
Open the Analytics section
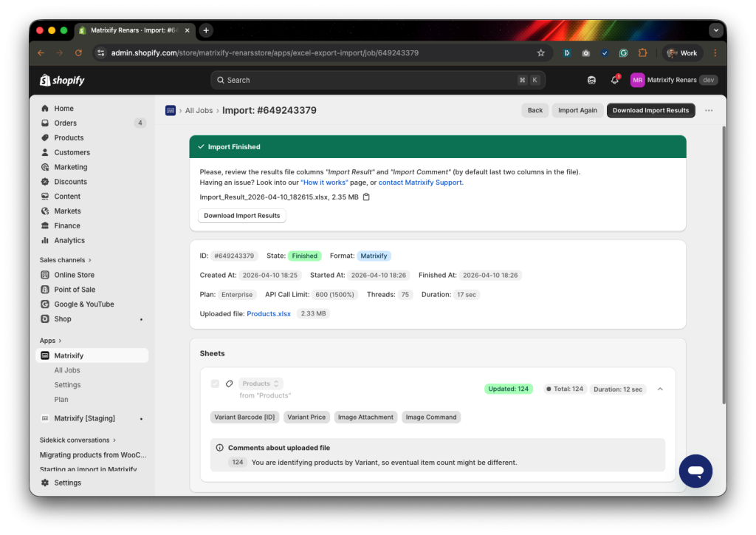70,240
